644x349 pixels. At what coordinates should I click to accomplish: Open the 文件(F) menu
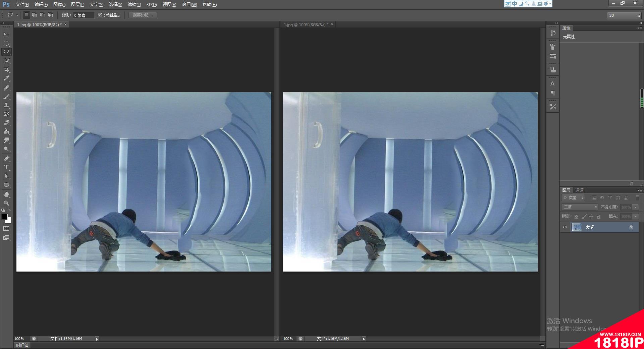pyautogui.click(x=22, y=4)
